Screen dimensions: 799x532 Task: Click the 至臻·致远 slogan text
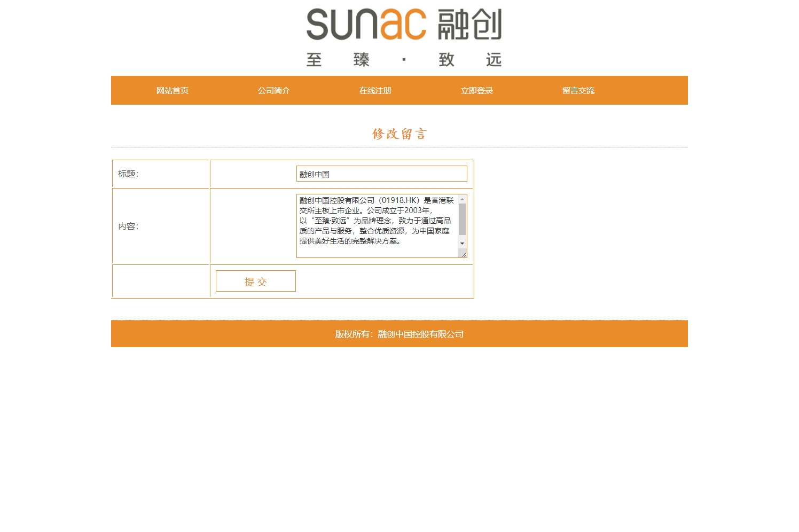pyautogui.click(x=404, y=59)
